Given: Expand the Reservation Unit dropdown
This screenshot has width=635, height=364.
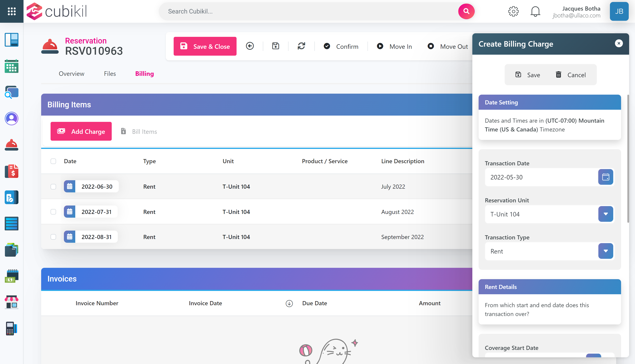Looking at the screenshot, I should point(605,214).
